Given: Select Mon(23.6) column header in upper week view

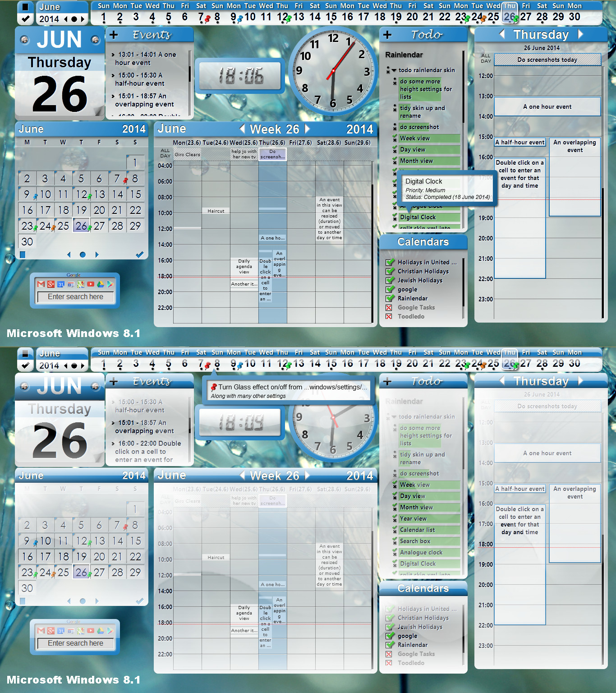Looking at the screenshot, I should click(x=187, y=143).
